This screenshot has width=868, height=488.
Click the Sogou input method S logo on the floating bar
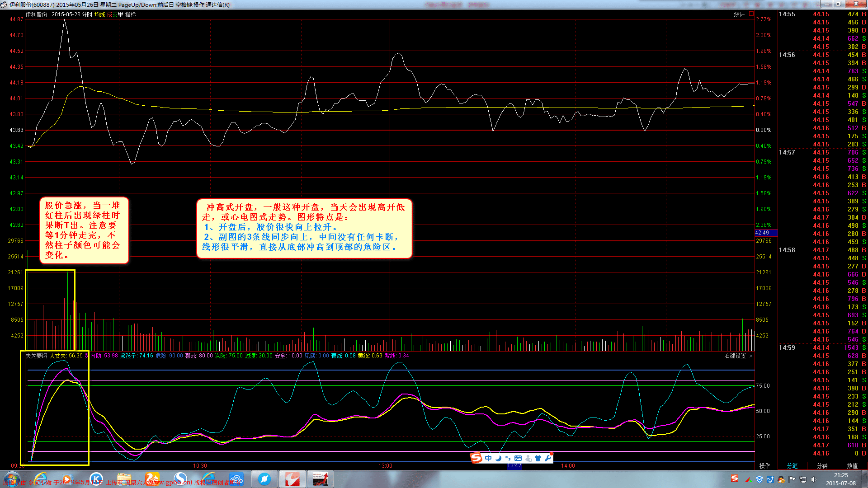[x=476, y=458]
